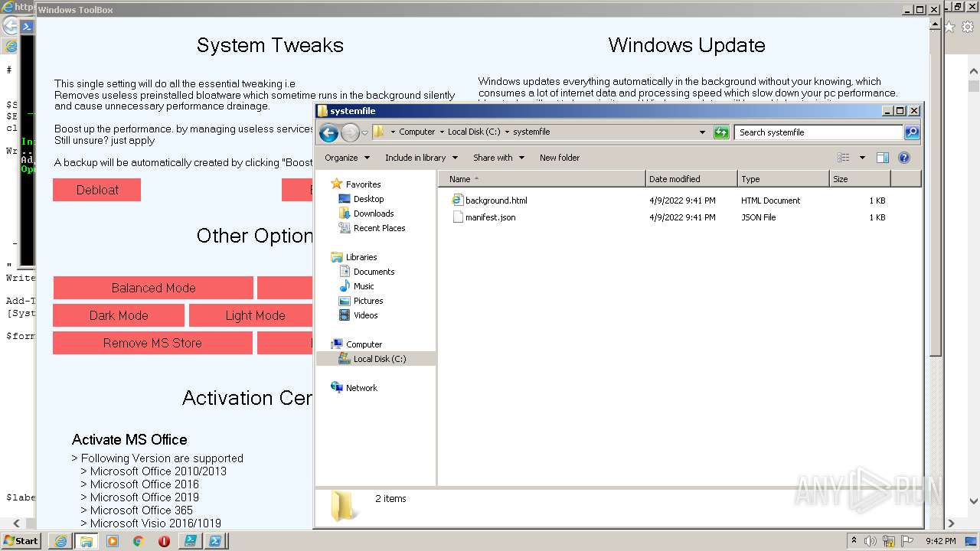
Task: Launch Windows Media Player from taskbar
Action: coord(113,541)
